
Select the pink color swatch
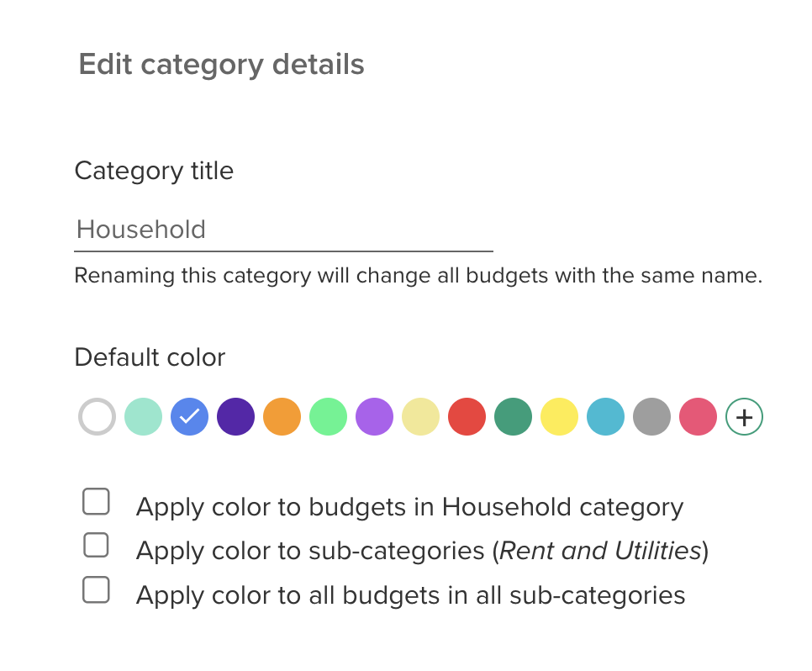coord(698,417)
